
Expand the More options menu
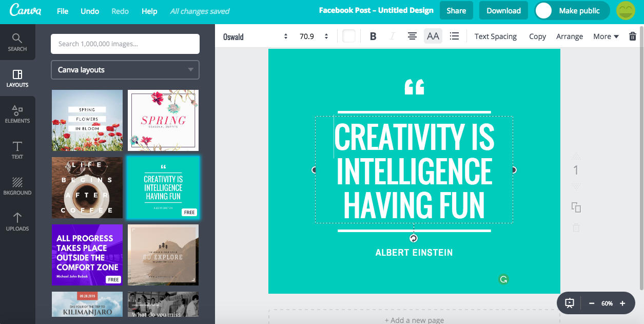click(606, 36)
